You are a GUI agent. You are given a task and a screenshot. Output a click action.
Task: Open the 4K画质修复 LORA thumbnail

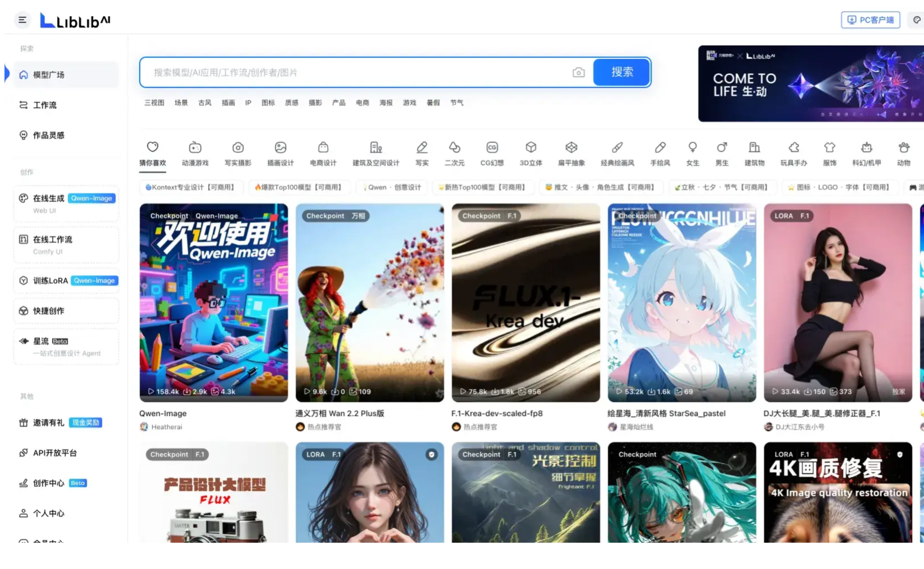click(838, 492)
